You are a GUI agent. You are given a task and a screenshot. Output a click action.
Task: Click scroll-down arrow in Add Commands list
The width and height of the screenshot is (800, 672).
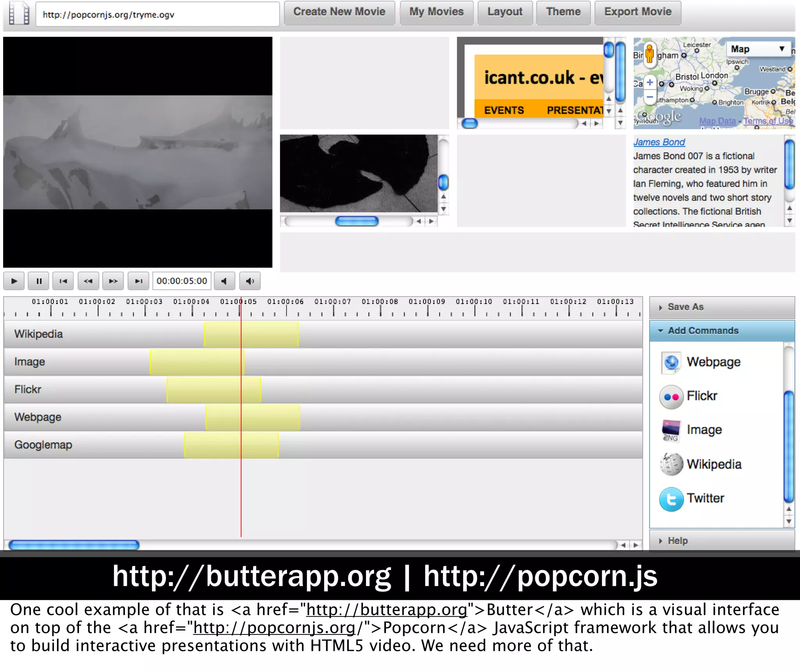(789, 522)
